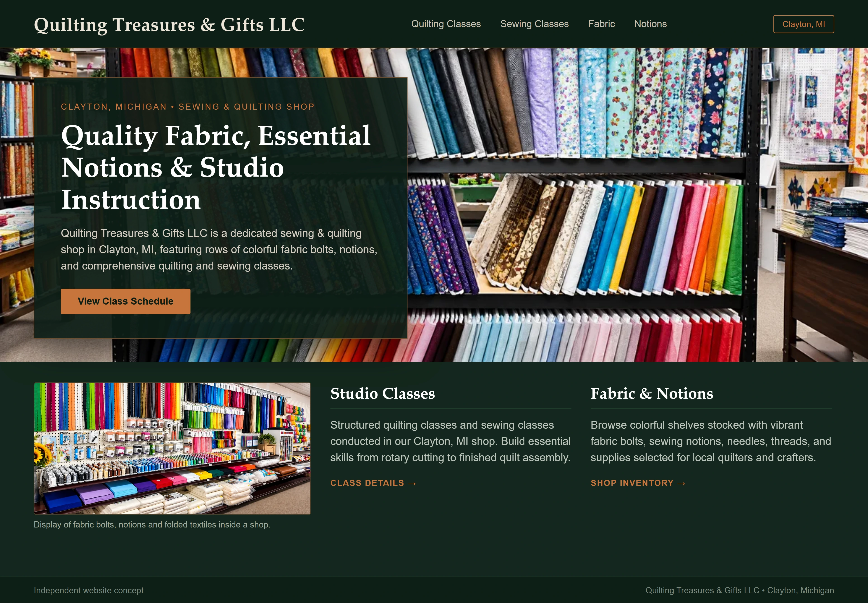Click the Quilting Treasures & Gifts LLC logo
868x603 pixels.
point(169,25)
